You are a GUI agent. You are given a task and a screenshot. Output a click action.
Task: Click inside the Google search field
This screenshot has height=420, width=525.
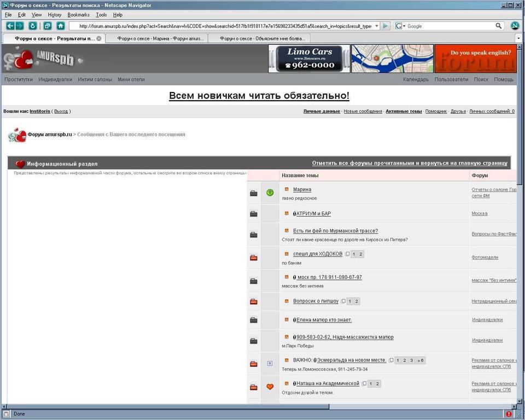pyautogui.click(x=448, y=26)
